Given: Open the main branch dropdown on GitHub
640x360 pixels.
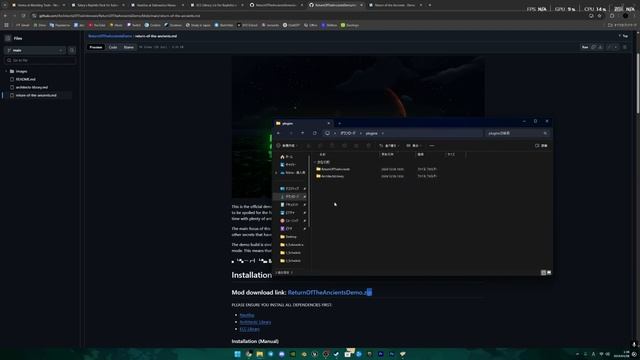Looking at the screenshot, I should (35, 50).
